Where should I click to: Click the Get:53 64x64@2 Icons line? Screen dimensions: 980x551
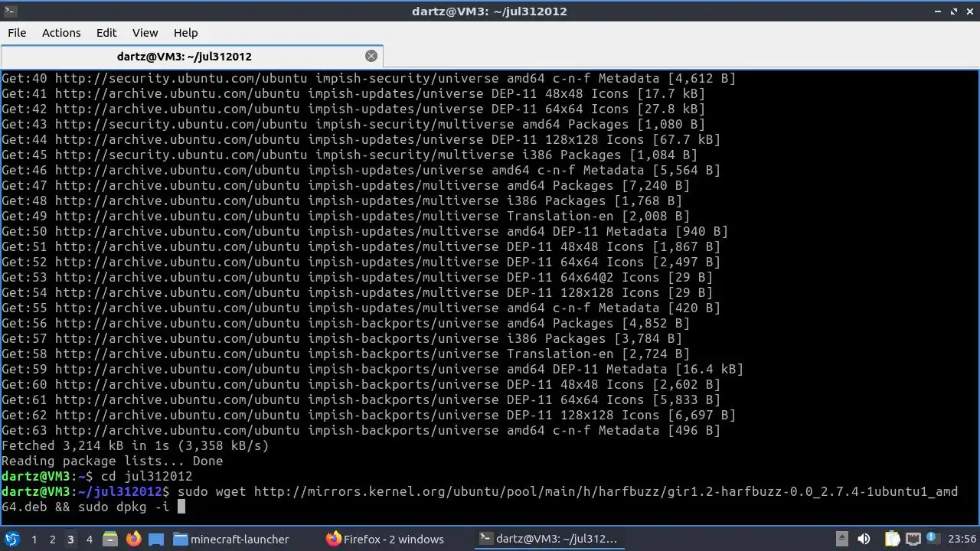[357, 277]
